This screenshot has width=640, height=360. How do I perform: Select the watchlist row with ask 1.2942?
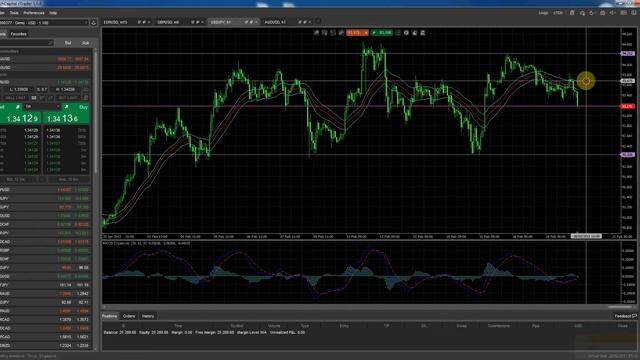(45, 293)
